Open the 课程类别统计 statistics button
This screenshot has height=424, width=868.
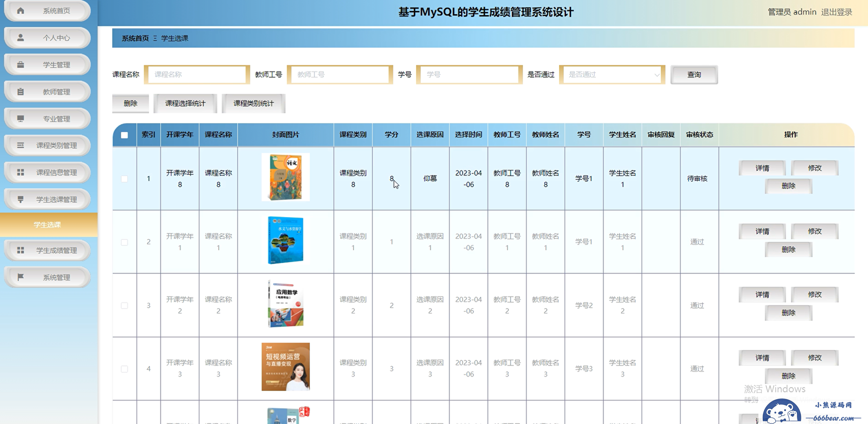pyautogui.click(x=254, y=103)
